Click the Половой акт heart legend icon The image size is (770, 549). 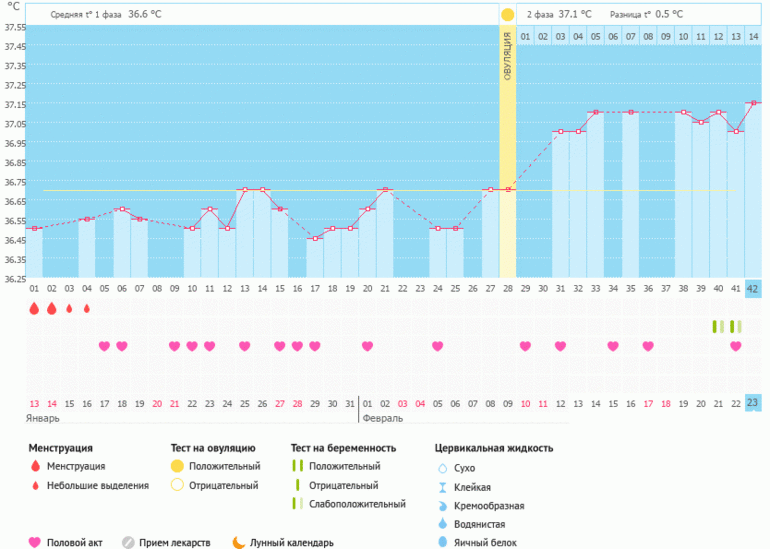(x=36, y=542)
